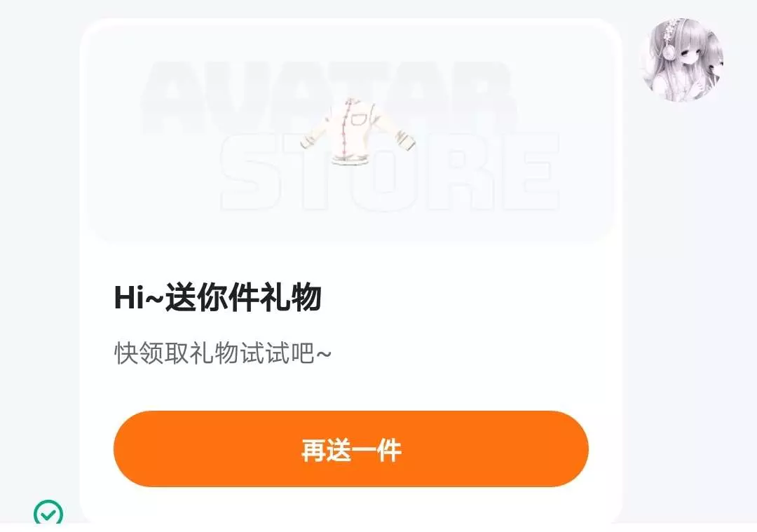Viewport: 757px width, 532px height.
Task: Select the message-sent green check indicator
Action: click(x=48, y=512)
